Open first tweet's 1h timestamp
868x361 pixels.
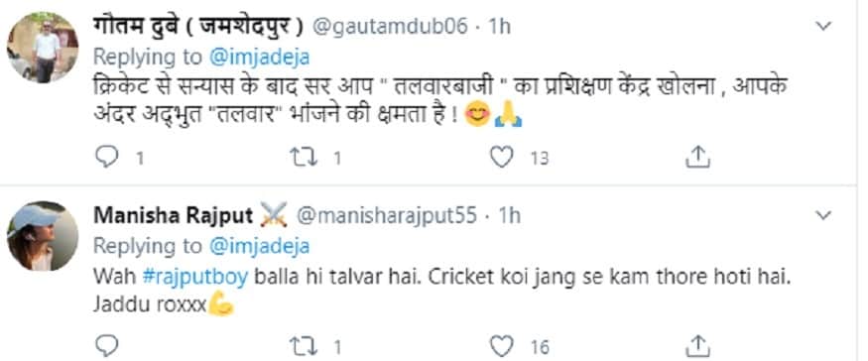(499, 27)
